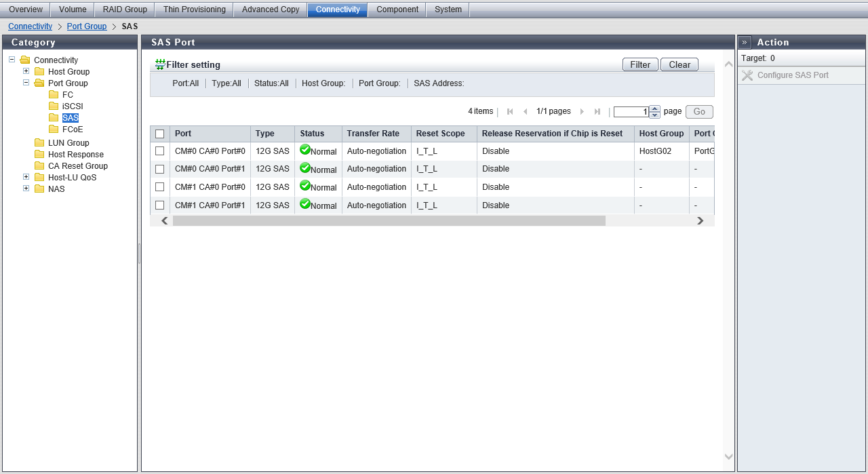Image resolution: width=868 pixels, height=474 pixels.
Task: Click the Configure SAS Port wrench icon
Action: click(747, 75)
